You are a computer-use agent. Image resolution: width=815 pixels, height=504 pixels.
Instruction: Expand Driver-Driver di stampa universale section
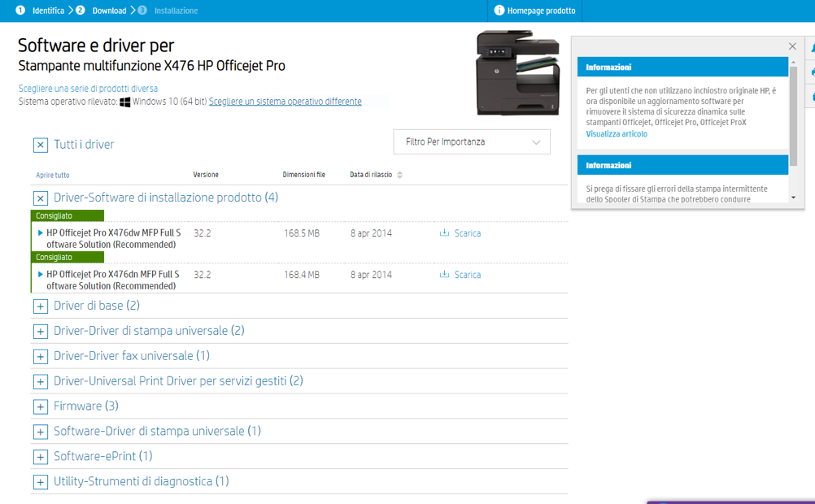click(41, 332)
